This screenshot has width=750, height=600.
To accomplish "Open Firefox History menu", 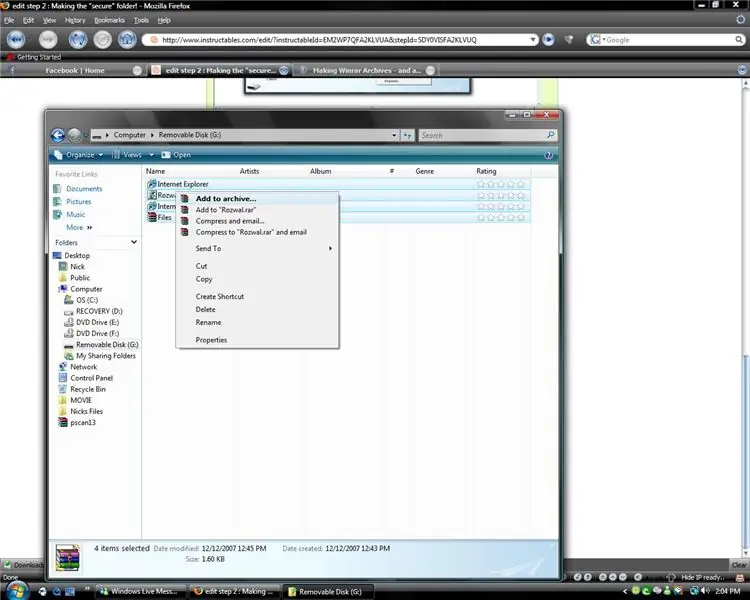I will tap(75, 20).
